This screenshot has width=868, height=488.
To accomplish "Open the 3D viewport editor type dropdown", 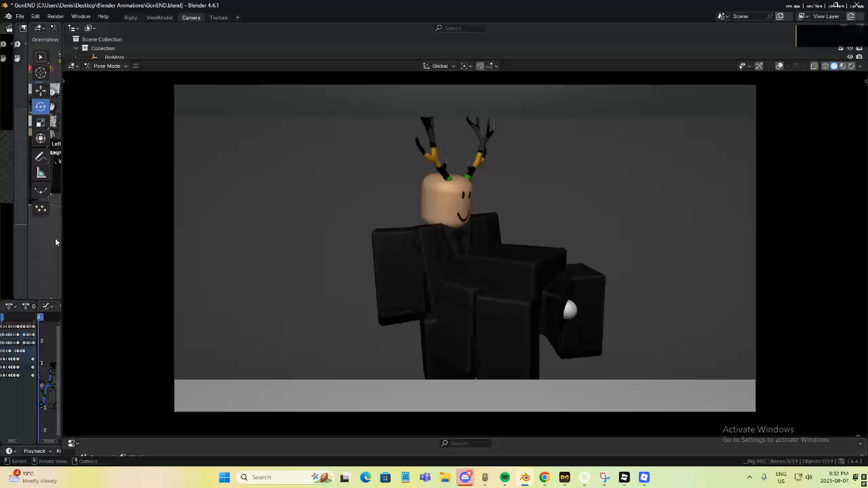I will click(73, 66).
